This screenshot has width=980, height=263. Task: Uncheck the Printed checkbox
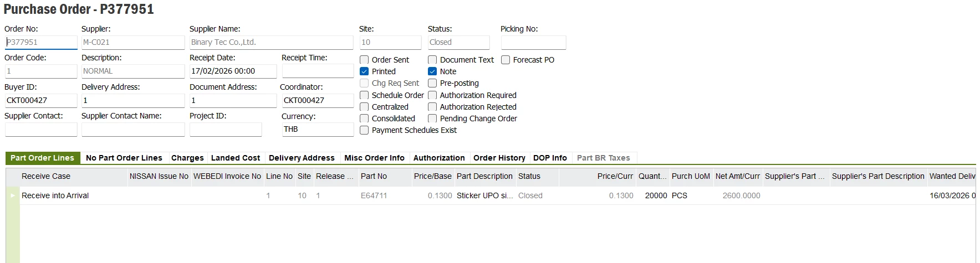point(364,71)
